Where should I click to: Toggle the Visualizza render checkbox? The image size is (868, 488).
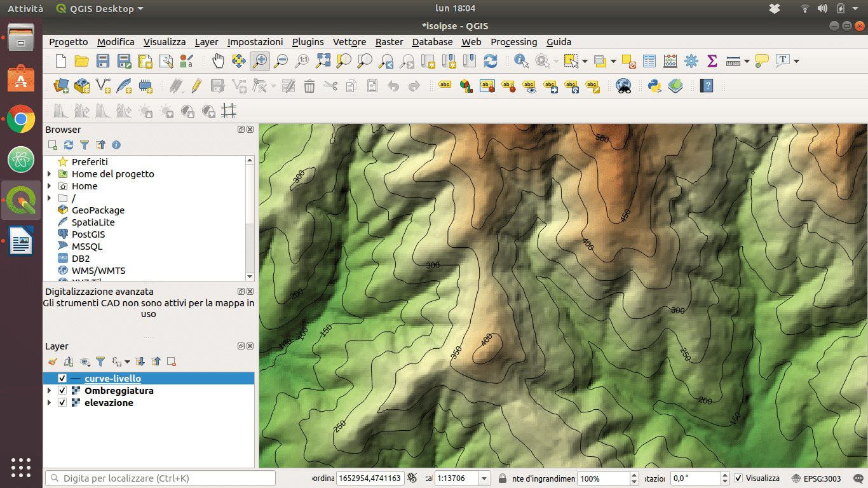pyautogui.click(x=738, y=478)
